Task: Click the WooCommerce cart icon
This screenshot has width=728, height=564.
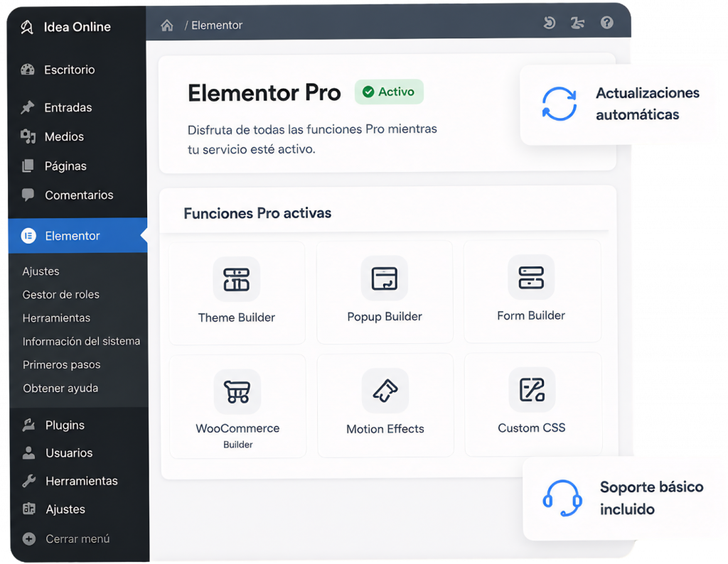Action: [237, 391]
